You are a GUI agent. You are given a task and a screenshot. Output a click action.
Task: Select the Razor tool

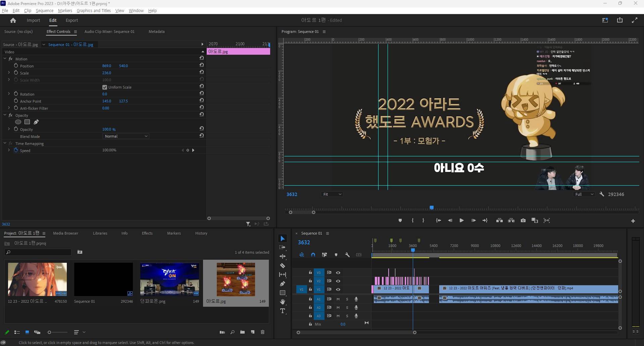pyautogui.click(x=283, y=265)
